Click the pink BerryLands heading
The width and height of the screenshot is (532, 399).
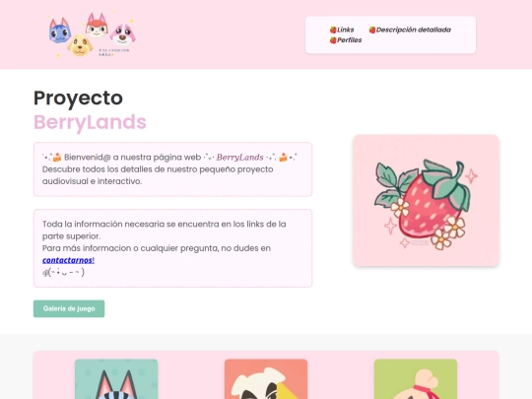[x=90, y=122]
